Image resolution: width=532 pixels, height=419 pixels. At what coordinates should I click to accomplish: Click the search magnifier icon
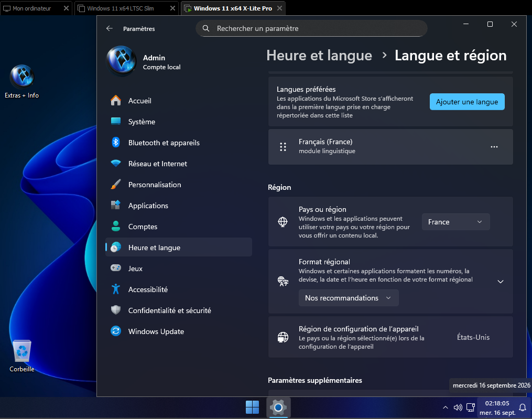[x=206, y=28]
